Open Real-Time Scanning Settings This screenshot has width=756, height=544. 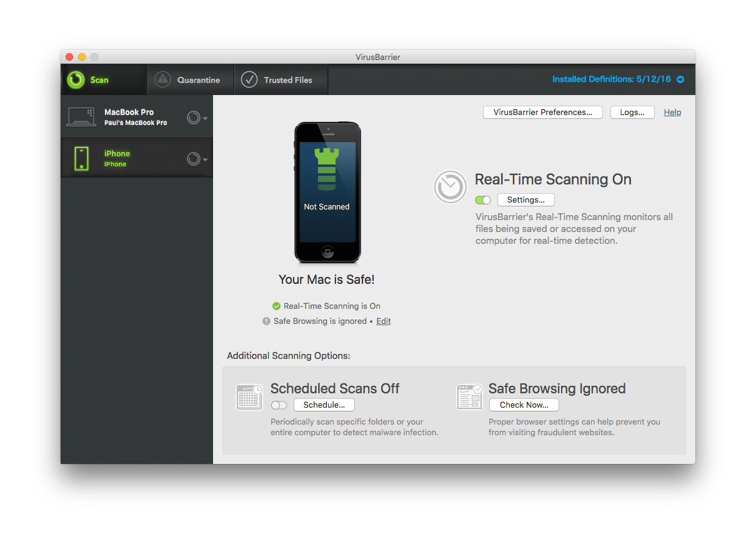point(526,200)
